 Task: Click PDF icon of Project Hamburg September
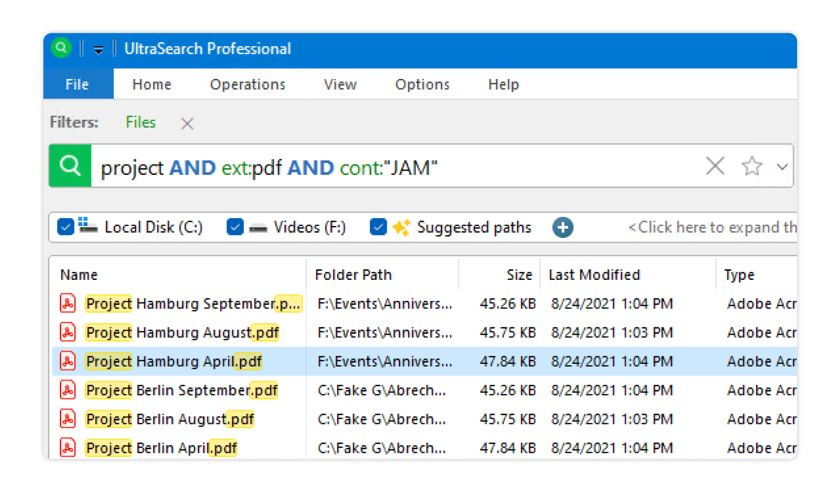coord(68,304)
